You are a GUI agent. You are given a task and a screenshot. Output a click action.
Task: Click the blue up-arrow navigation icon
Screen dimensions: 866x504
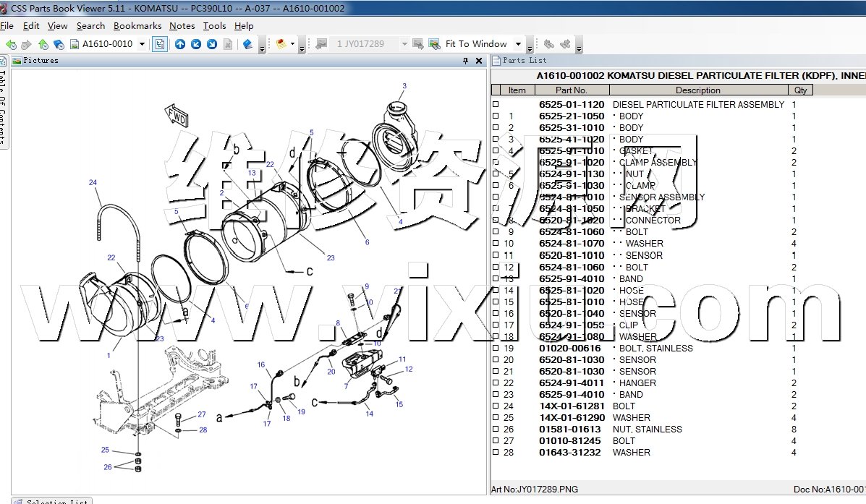coord(180,44)
